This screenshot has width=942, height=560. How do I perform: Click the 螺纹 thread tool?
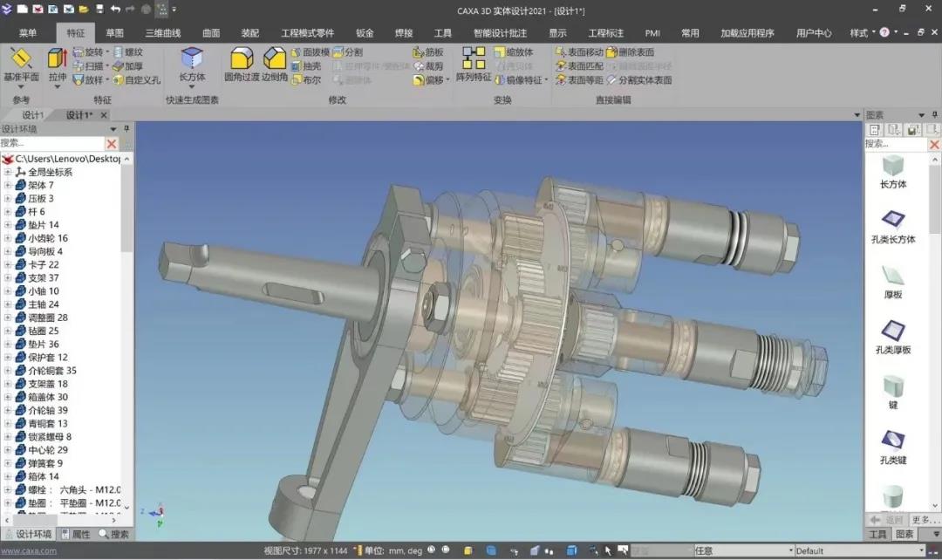click(128, 52)
